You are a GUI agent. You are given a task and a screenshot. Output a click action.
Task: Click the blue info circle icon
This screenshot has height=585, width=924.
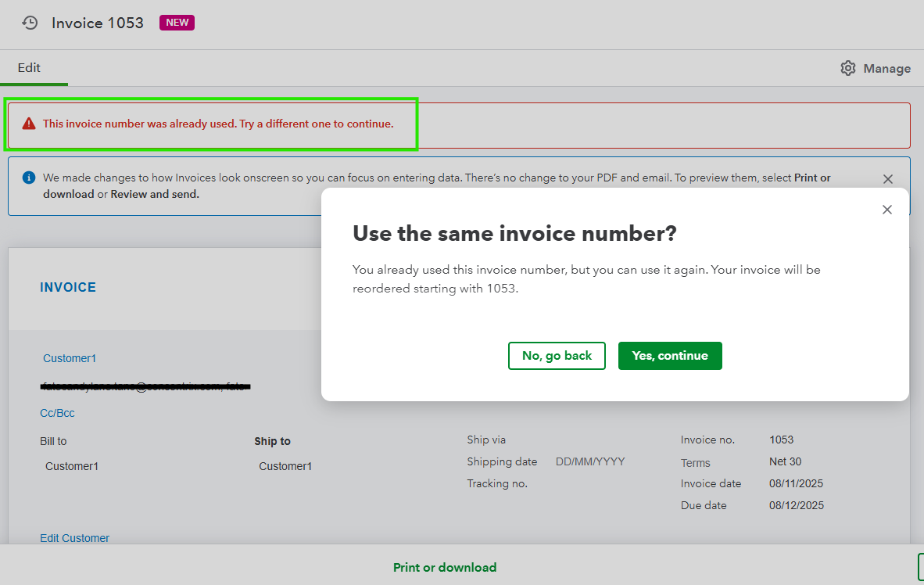click(29, 178)
